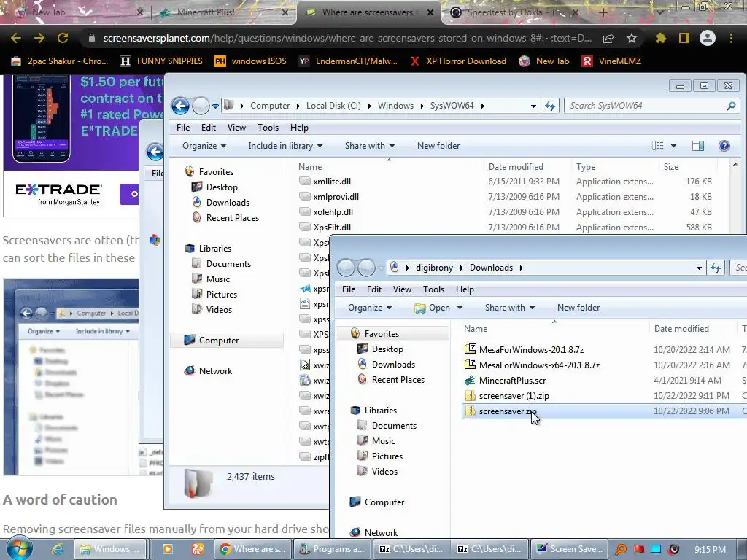Click digibrony breadcrumb in Downloads window

[434, 268]
